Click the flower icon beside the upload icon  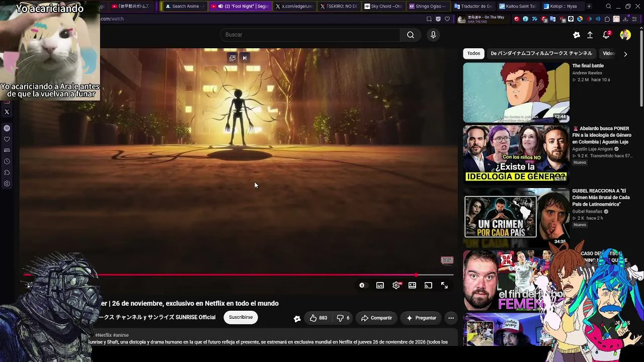[577, 35]
